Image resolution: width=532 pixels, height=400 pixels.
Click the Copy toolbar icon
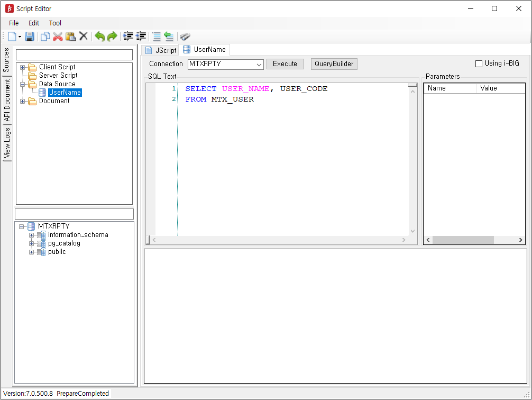point(45,37)
